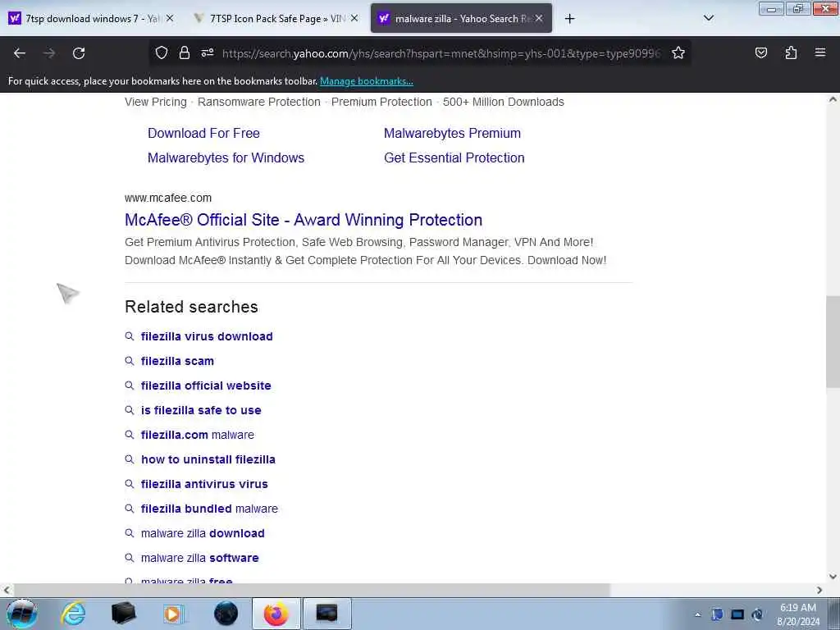Search filezilla official website suggestion
This screenshot has height=630, width=840.
pyautogui.click(x=206, y=386)
